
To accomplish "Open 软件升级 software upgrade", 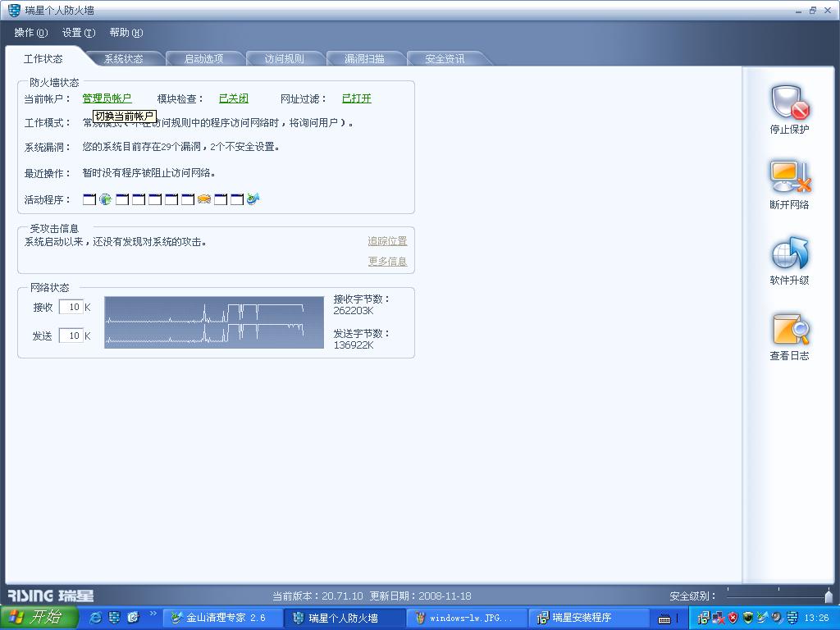I will pos(790,253).
